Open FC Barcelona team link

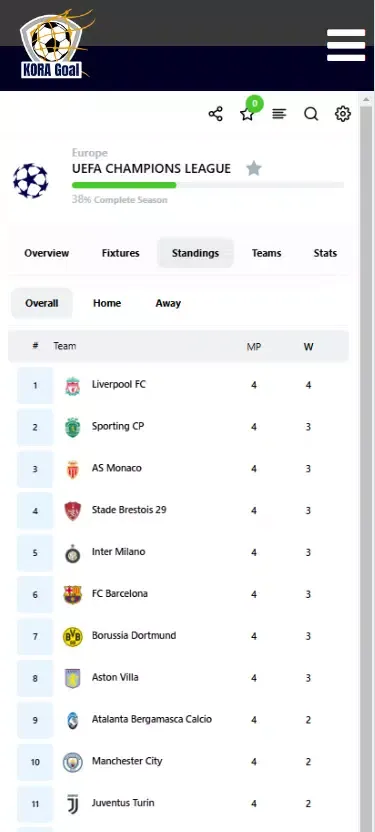[x=119, y=593]
